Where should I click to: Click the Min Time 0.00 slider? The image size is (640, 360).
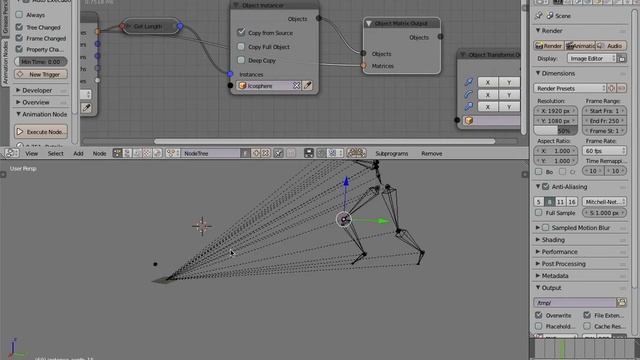pos(41,62)
